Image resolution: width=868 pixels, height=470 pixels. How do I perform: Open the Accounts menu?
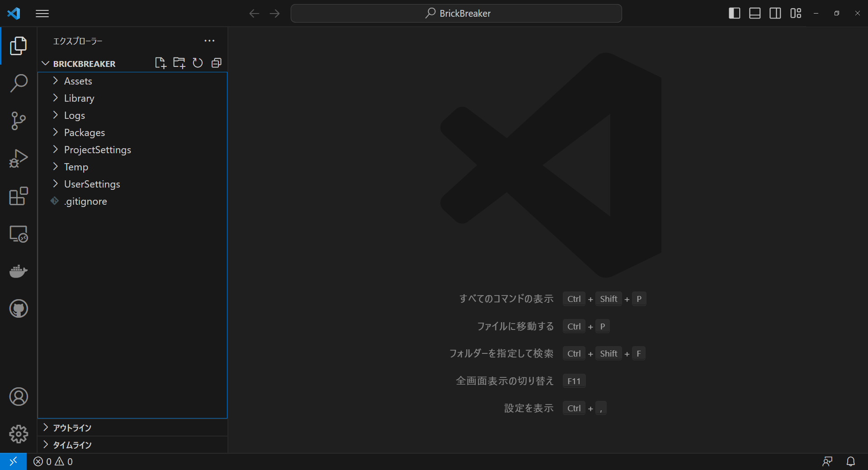click(x=19, y=396)
